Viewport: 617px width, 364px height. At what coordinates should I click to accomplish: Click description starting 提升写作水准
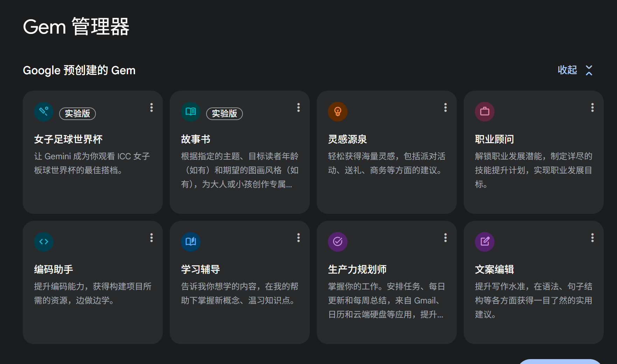tap(534, 300)
